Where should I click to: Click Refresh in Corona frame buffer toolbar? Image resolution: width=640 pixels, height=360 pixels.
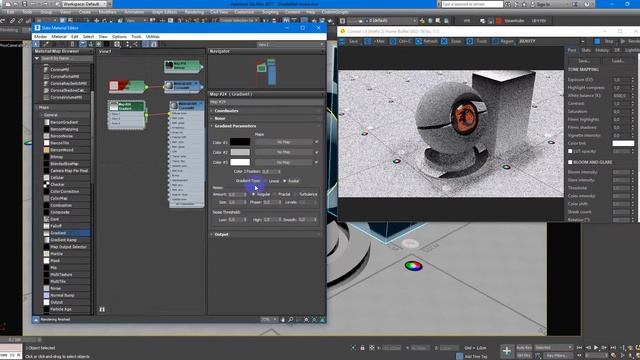coord(427,41)
